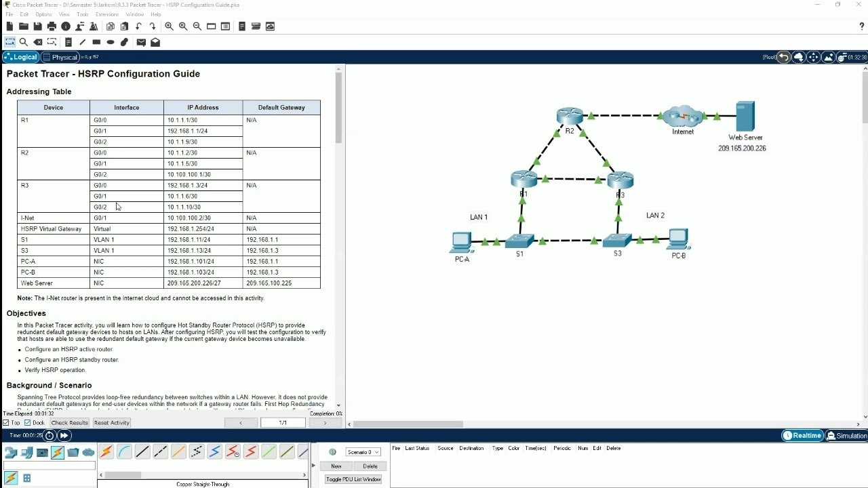Click the Print icon in toolbar
Image resolution: width=868 pixels, height=488 pixels.
click(x=52, y=26)
